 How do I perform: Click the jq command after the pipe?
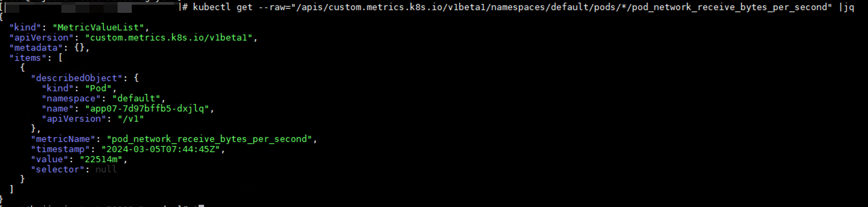849,7
